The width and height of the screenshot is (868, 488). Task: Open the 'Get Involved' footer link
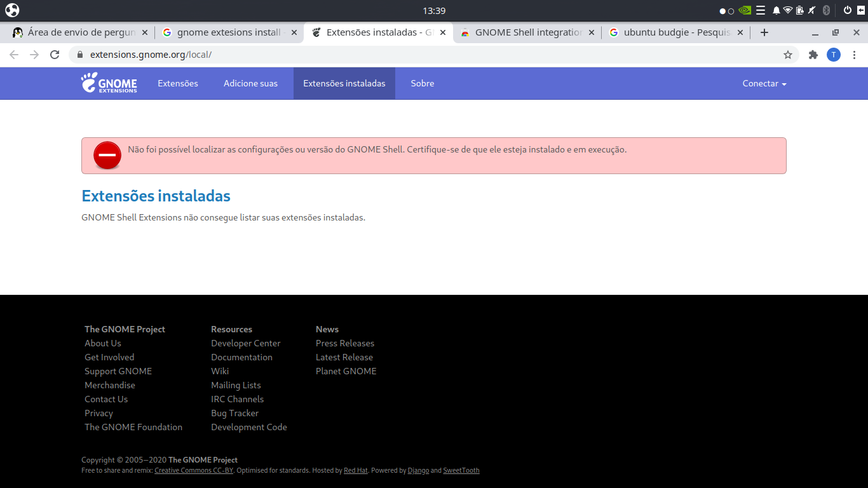109,357
